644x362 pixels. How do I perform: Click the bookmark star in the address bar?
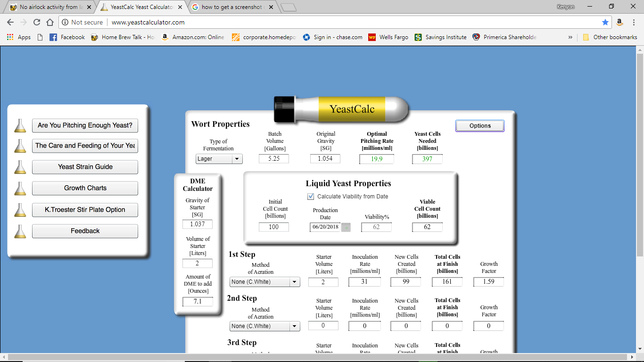click(605, 22)
